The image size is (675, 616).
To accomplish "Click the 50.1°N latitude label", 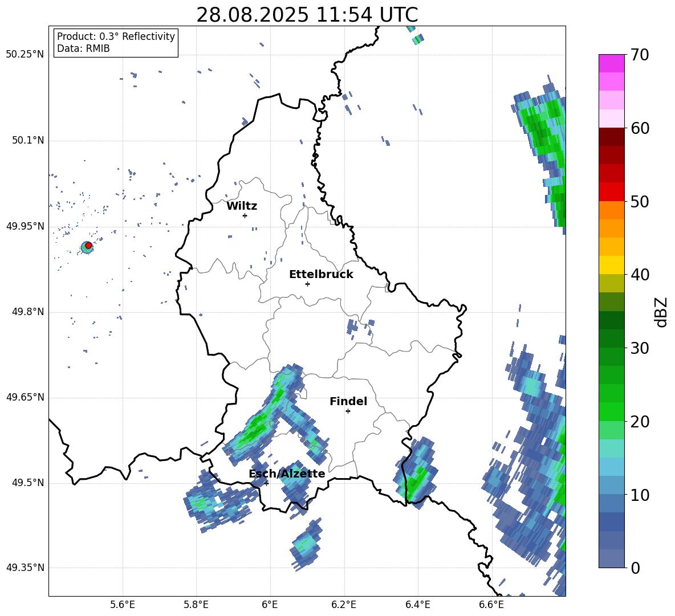I will (27, 141).
